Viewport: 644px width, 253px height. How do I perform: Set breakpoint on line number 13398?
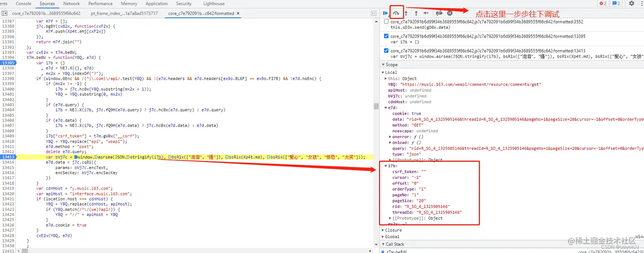tap(8, 79)
